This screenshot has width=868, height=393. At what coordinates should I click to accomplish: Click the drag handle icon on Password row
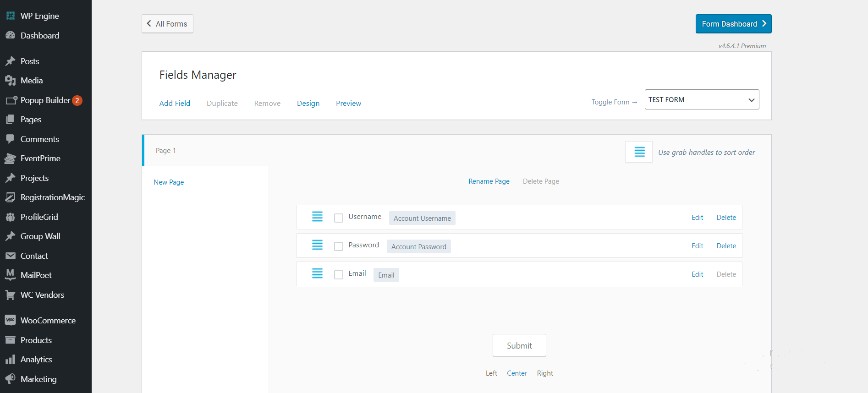pos(317,245)
